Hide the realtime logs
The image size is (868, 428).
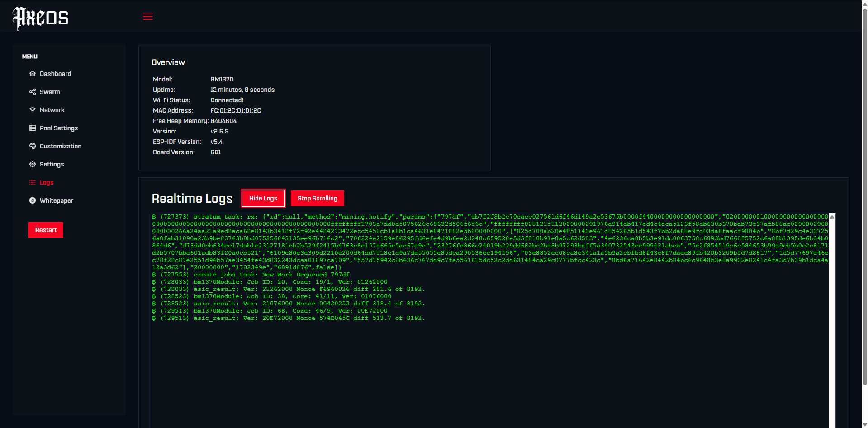[x=263, y=198]
